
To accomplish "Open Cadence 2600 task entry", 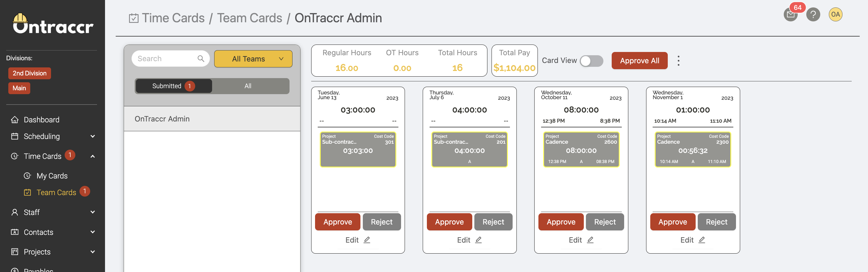I will [x=581, y=149].
